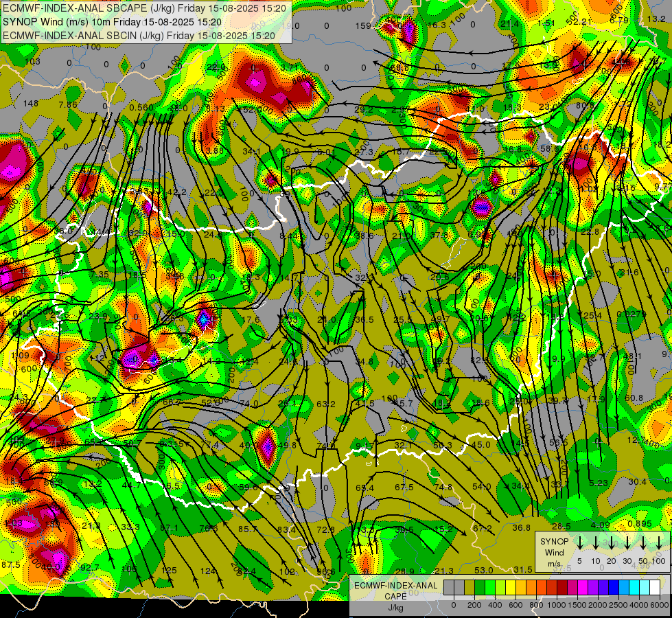This screenshot has width=672, height=618.
Task: Click the map value 67.5
Action: pos(404,488)
